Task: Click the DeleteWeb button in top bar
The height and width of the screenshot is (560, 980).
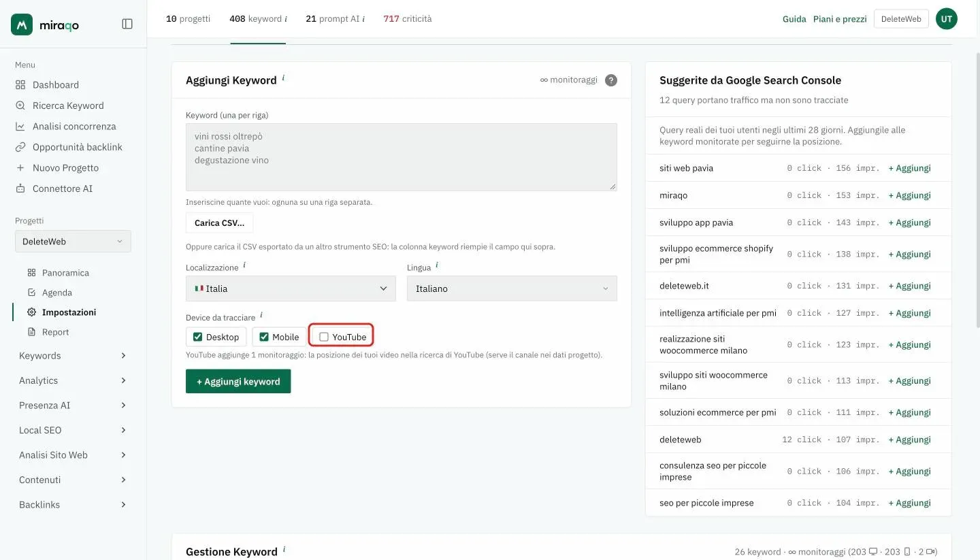Action: click(901, 19)
